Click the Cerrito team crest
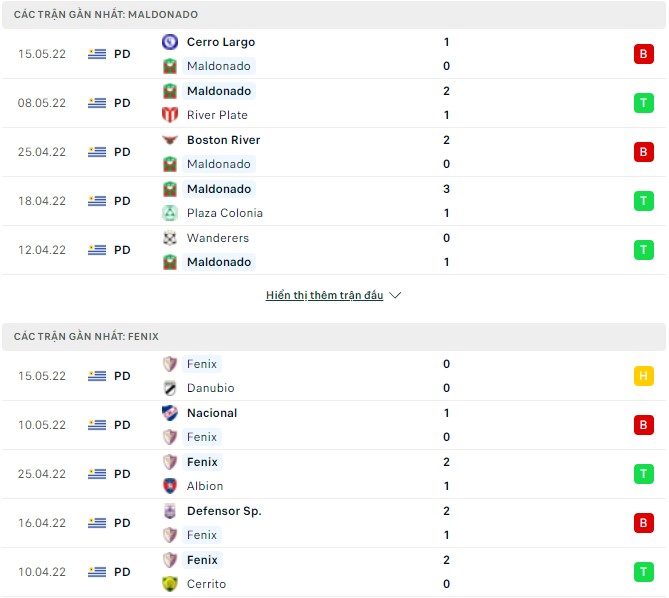Viewport: 669px width, 598px height. [169, 584]
